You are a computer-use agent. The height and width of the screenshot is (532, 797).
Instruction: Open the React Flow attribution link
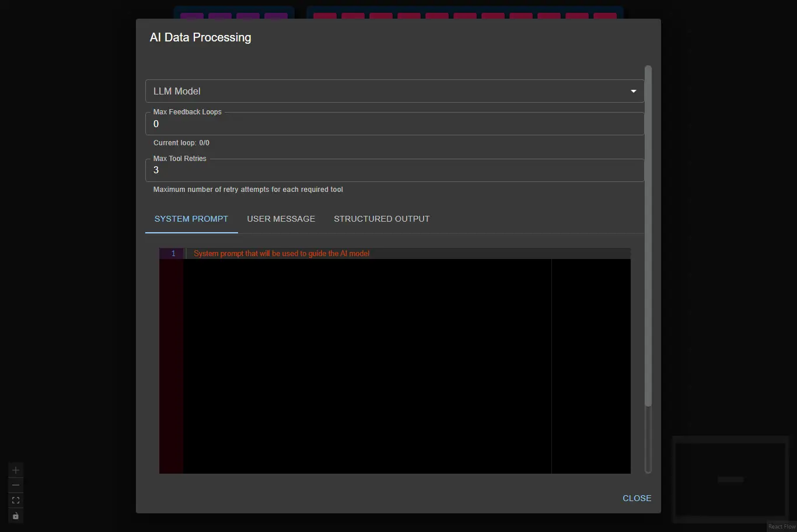[x=782, y=526]
